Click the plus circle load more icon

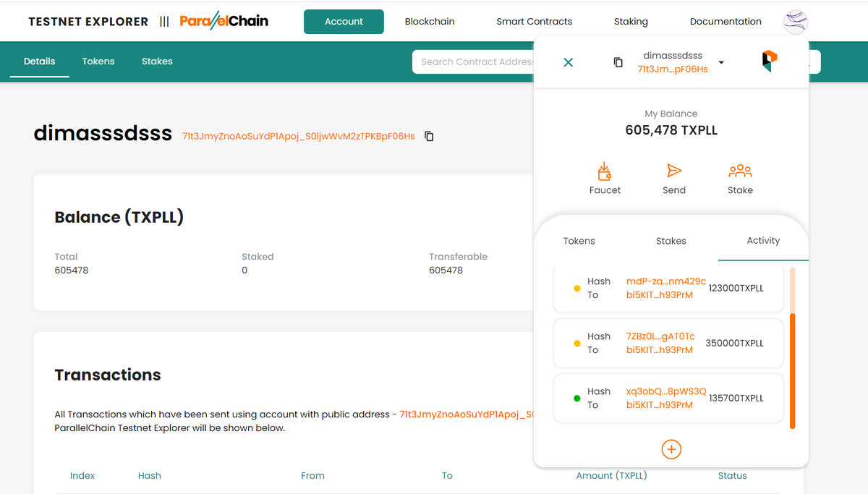(x=671, y=449)
